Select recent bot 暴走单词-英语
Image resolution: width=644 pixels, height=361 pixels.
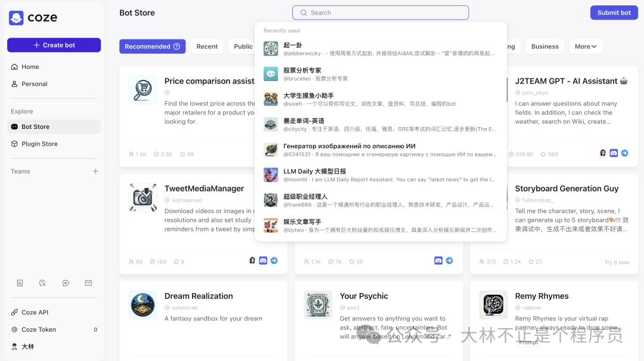click(380, 125)
